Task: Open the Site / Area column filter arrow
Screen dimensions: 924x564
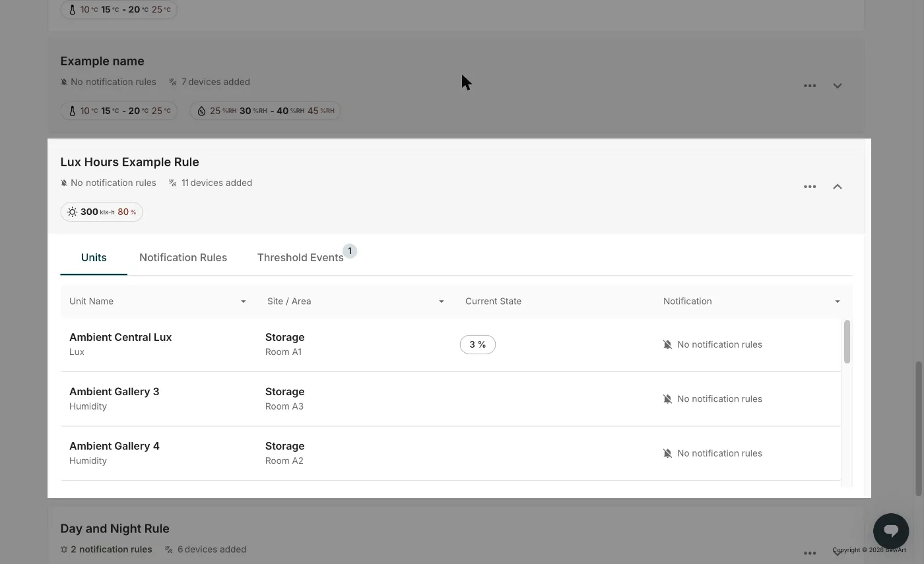Action: pos(442,301)
